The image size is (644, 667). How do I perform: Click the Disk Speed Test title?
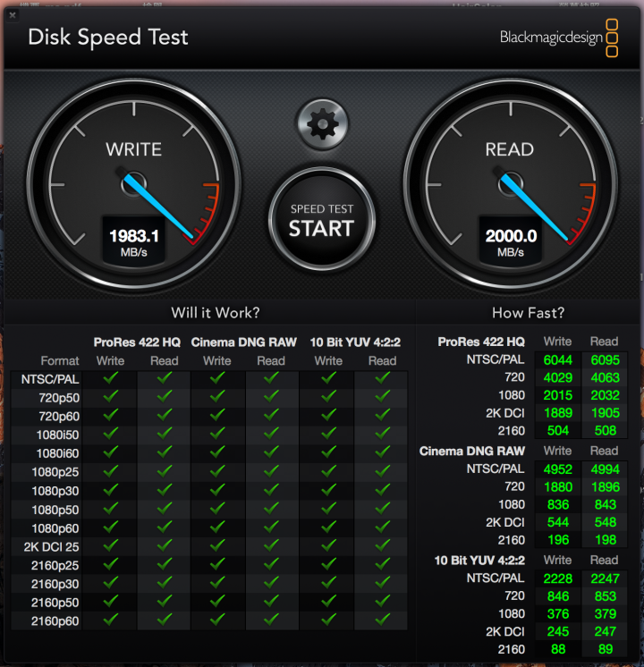(x=107, y=38)
